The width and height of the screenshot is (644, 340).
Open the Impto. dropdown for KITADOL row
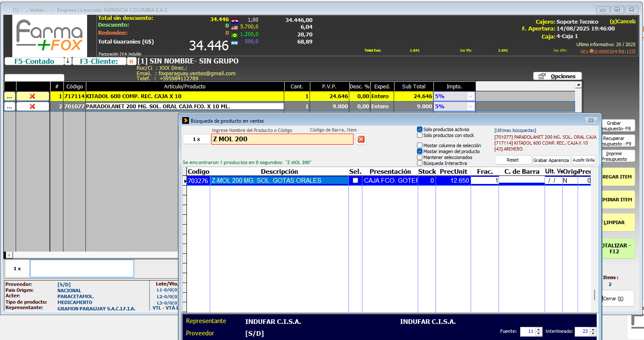[x=471, y=96]
